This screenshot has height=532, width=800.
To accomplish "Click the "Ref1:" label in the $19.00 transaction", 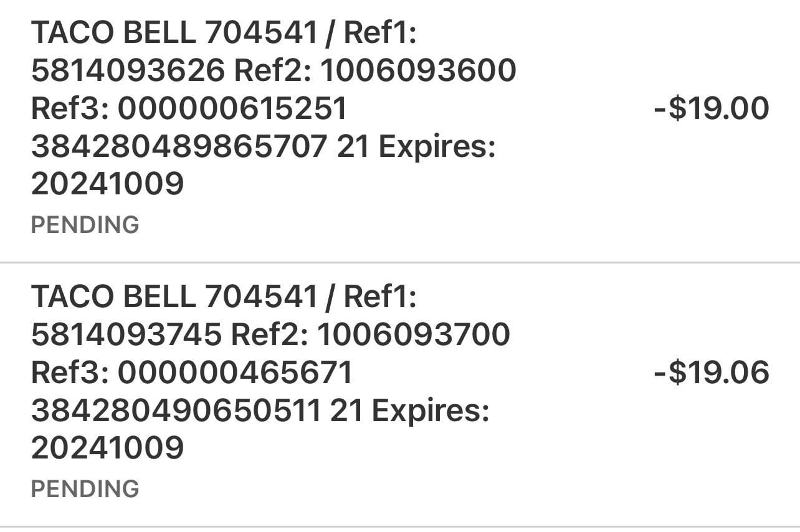I will tap(379, 32).
